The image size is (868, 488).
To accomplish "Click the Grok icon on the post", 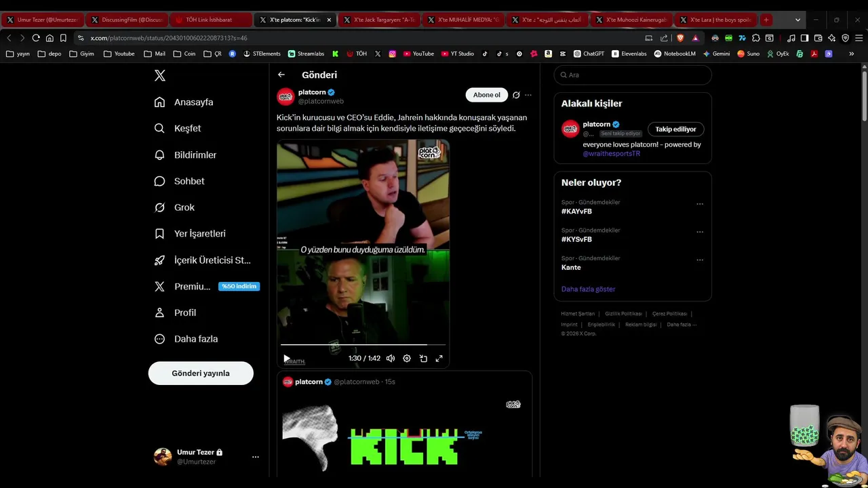I will [x=516, y=95].
